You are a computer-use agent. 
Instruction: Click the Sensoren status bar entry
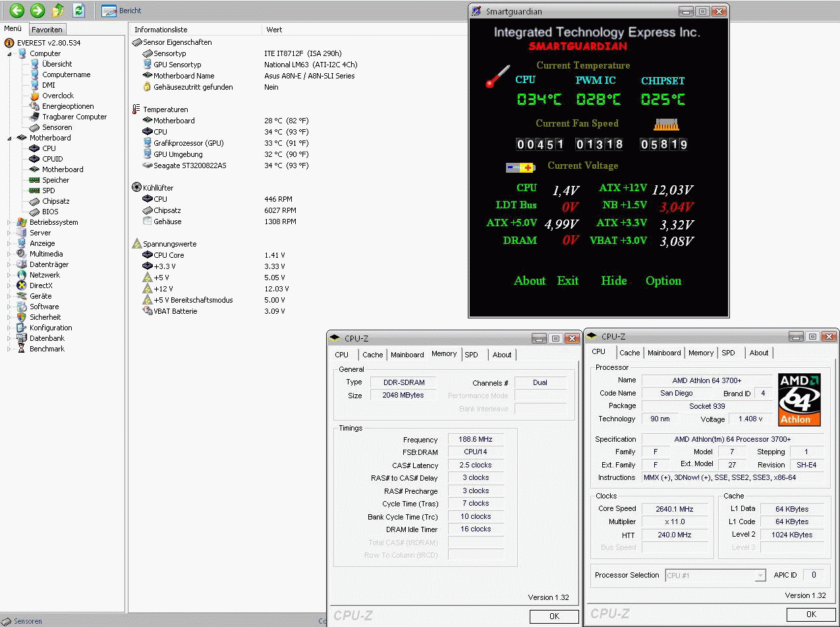(22, 621)
